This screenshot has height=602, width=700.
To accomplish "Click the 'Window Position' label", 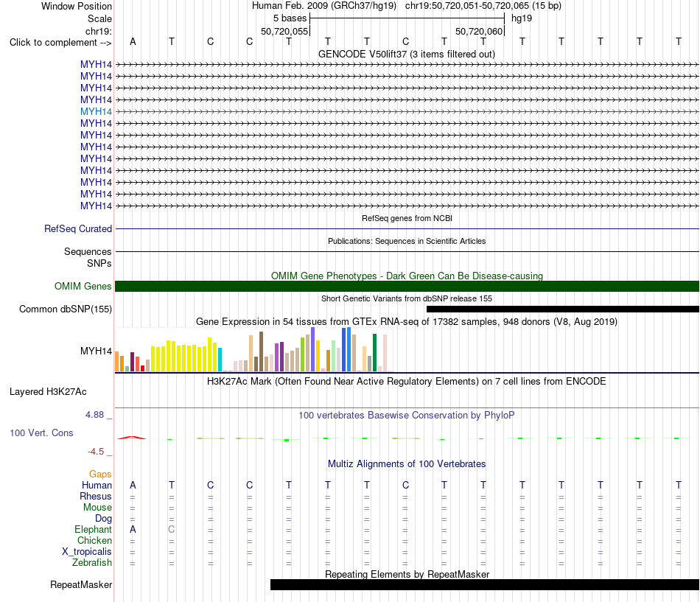I will point(77,6).
